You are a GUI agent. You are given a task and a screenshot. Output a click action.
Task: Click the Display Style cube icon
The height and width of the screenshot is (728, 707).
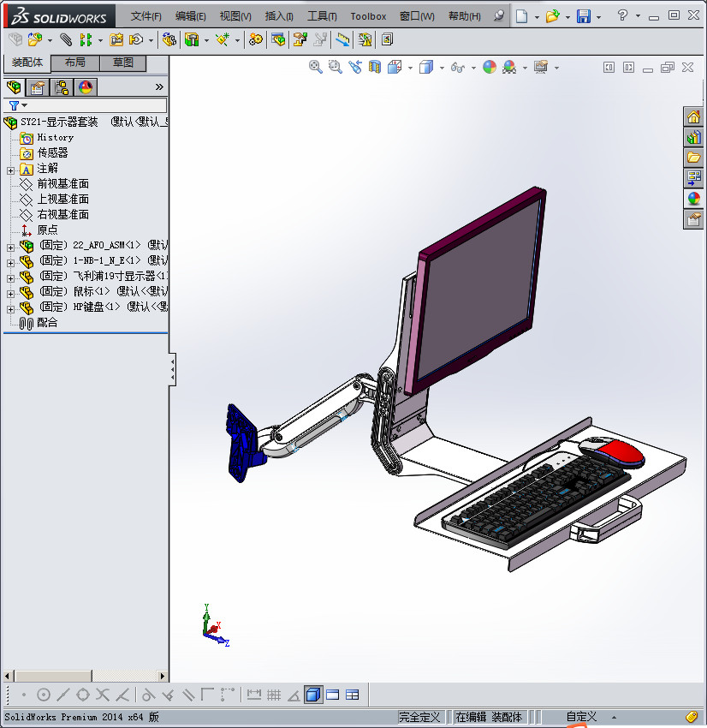coord(426,68)
